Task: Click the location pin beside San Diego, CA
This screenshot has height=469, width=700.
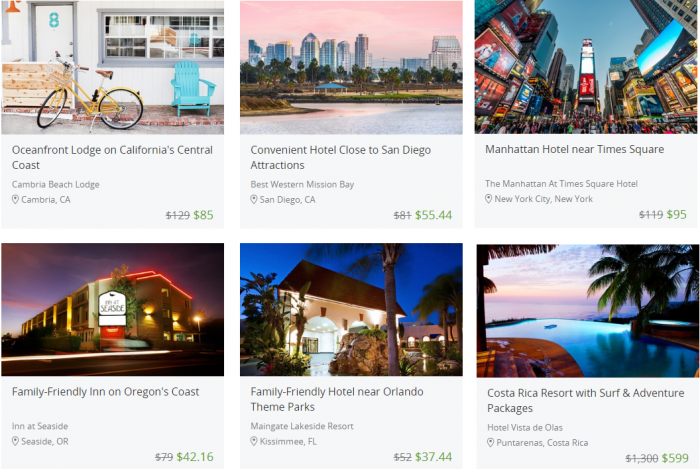Action: tap(254, 199)
